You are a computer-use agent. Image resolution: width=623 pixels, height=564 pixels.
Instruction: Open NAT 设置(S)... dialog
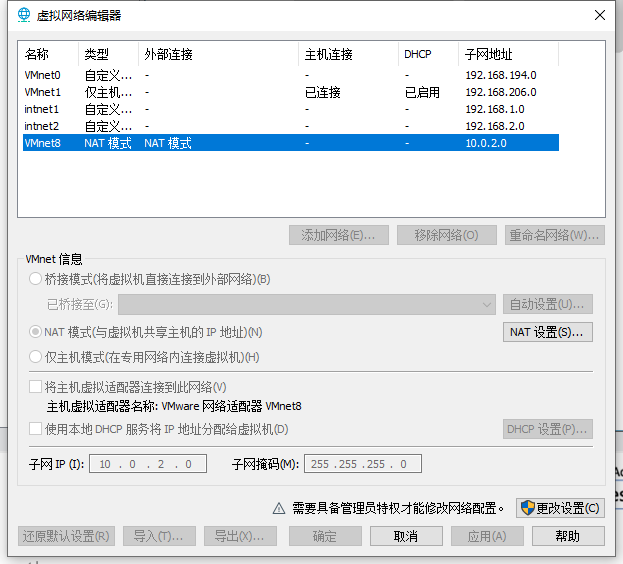(x=548, y=332)
